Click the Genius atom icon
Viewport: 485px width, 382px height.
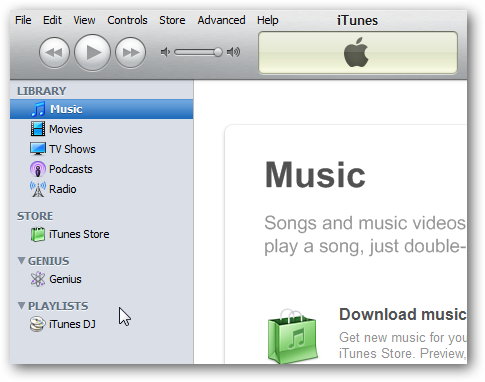click(x=38, y=279)
